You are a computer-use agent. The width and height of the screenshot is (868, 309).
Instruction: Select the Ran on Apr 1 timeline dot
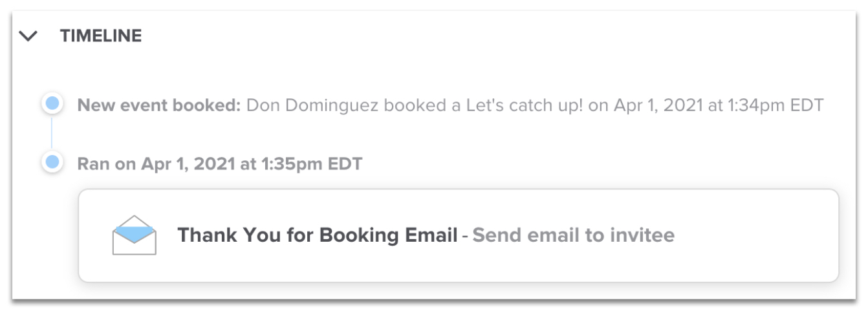[52, 162]
